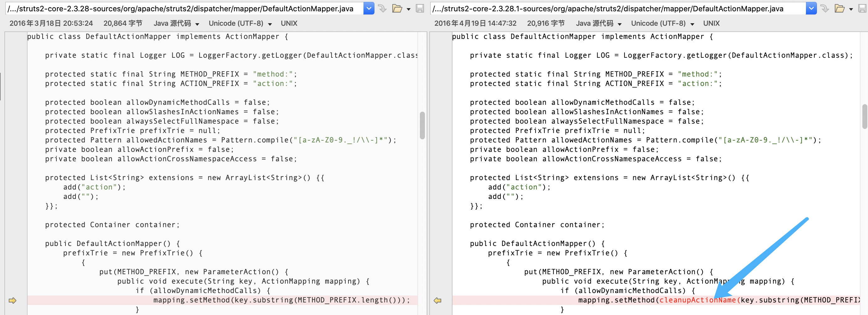This screenshot has width=868, height=315.
Task: Click the METHOD_PREFIX declaration in the right pane
Action: click(596, 74)
